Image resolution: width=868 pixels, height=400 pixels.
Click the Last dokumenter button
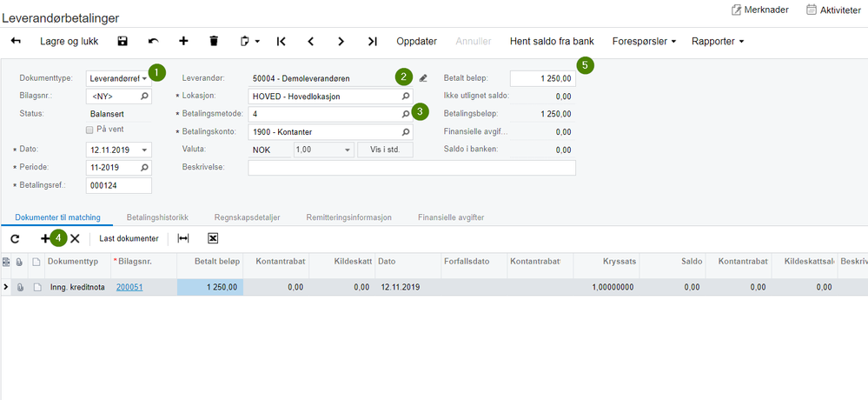129,238
